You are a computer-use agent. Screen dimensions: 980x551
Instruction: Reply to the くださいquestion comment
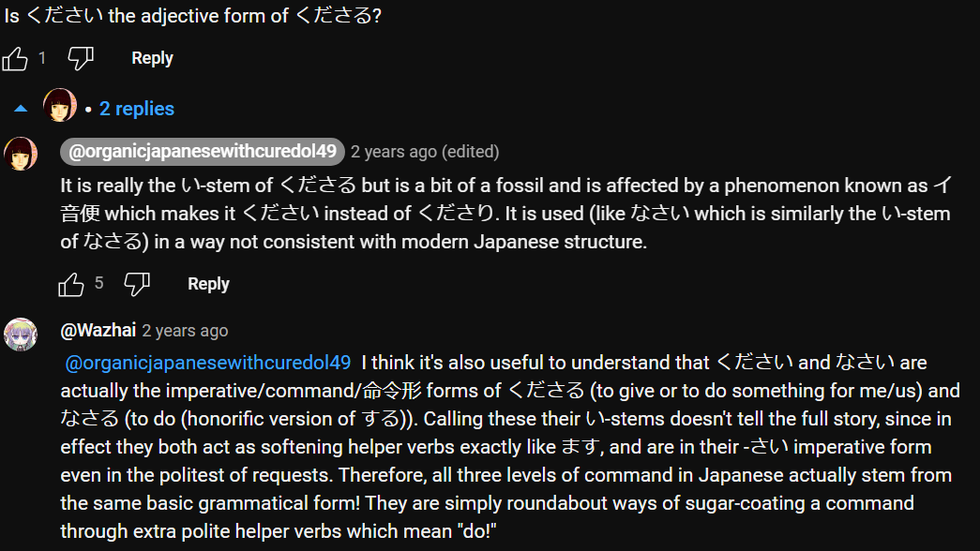(x=152, y=58)
